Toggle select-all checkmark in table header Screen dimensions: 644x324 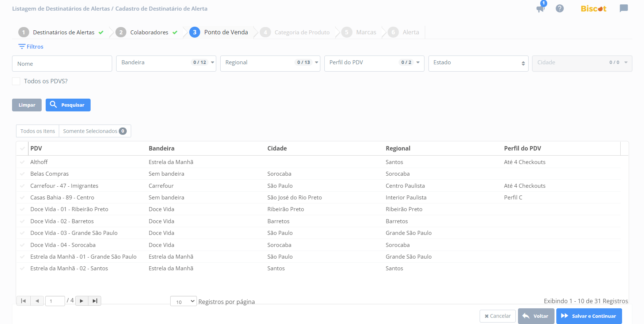tap(23, 148)
